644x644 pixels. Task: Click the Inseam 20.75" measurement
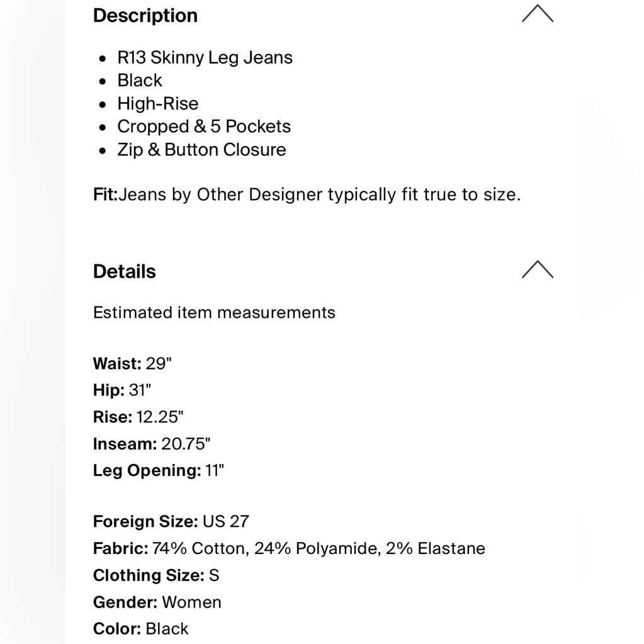coord(152,444)
